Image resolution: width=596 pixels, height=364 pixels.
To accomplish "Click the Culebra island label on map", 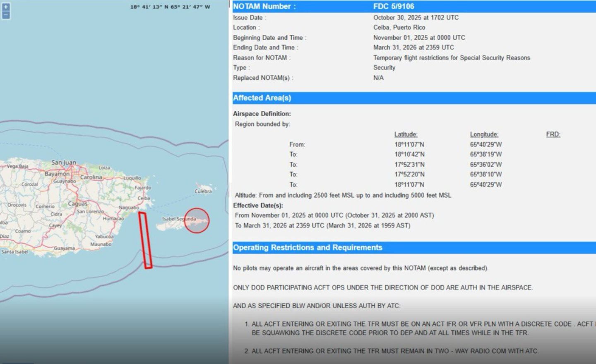I will point(203,191).
